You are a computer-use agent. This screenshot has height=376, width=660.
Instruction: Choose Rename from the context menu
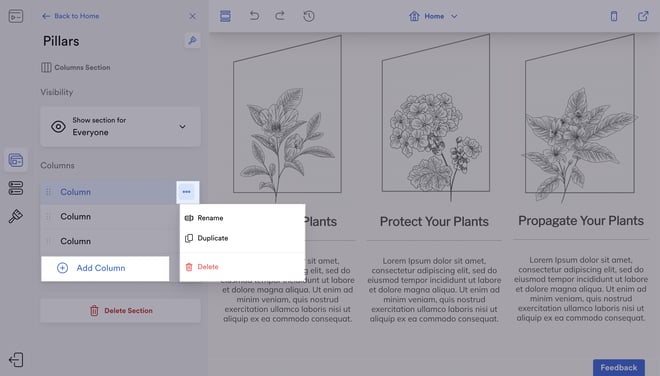click(x=242, y=218)
